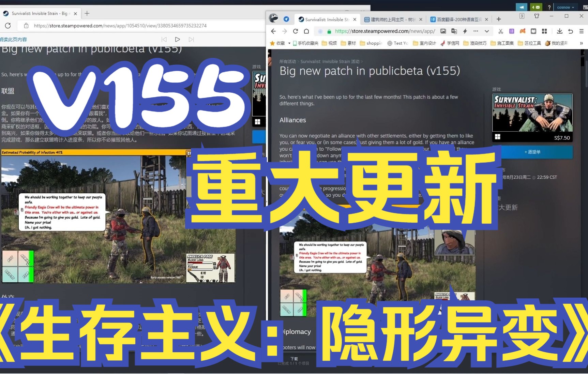Expand the 收藏 dropdown arrow
Image resolution: width=588 pixels, height=374 pixels.
289,43
